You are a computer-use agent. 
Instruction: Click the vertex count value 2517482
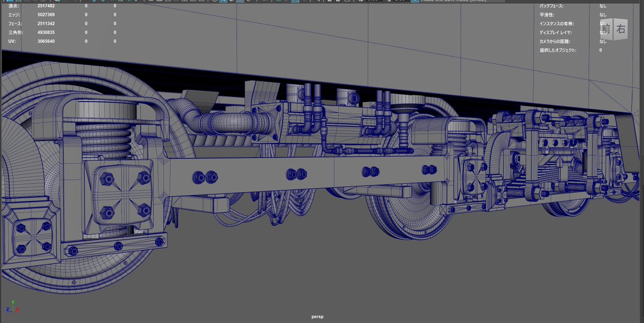coord(46,6)
